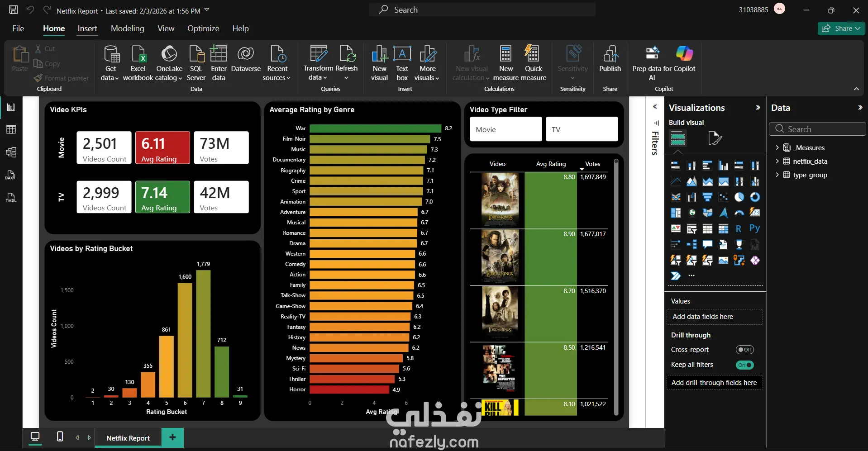The height and width of the screenshot is (451, 868).
Task: Insert a Text box
Action: [x=402, y=63]
